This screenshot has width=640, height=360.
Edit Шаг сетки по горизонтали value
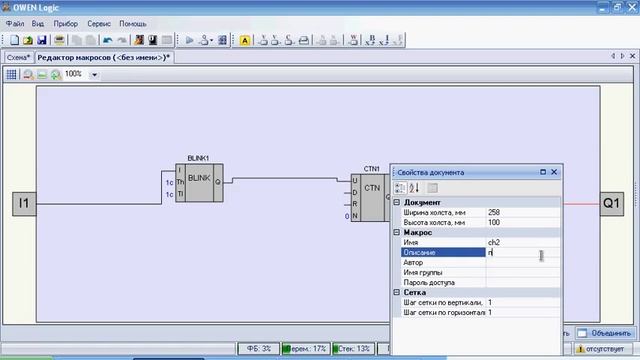523,312
